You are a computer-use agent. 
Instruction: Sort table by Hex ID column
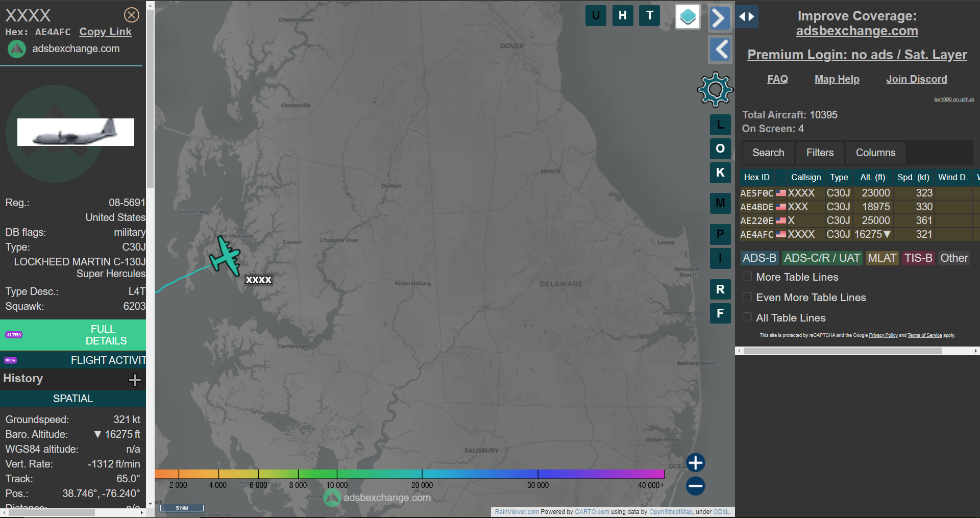click(756, 177)
